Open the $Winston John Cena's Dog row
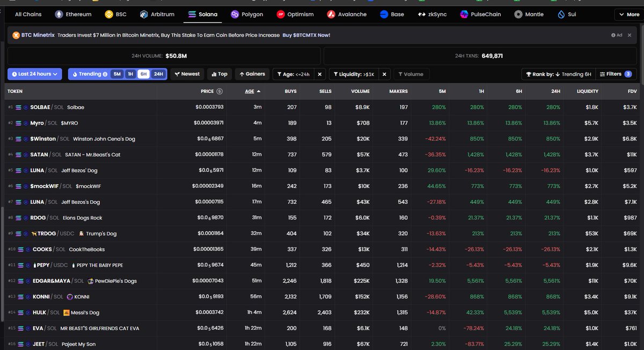Viewport: 644px width, 350px height. 322,138
